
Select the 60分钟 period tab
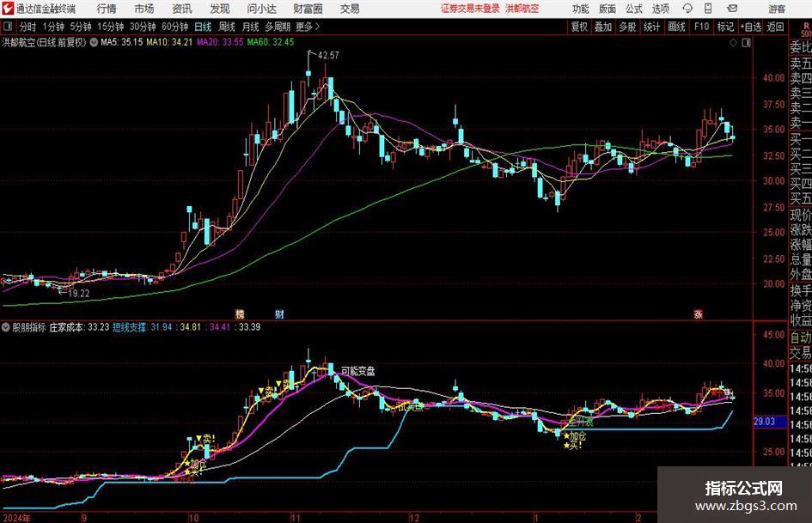(175, 27)
